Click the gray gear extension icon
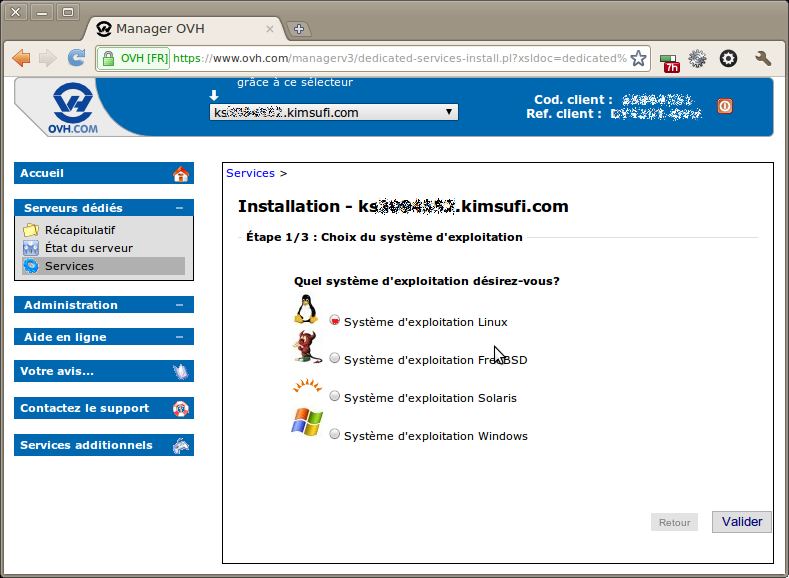Screen dimensions: 789x578 [x=697, y=59]
